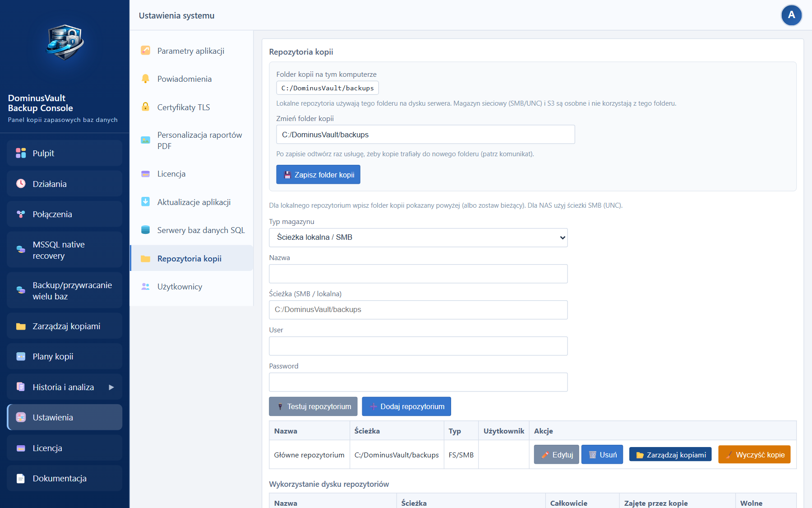This screenshot has height=508, width=812.
Task: Open the user avatar A menu
Action: [791, 15]
